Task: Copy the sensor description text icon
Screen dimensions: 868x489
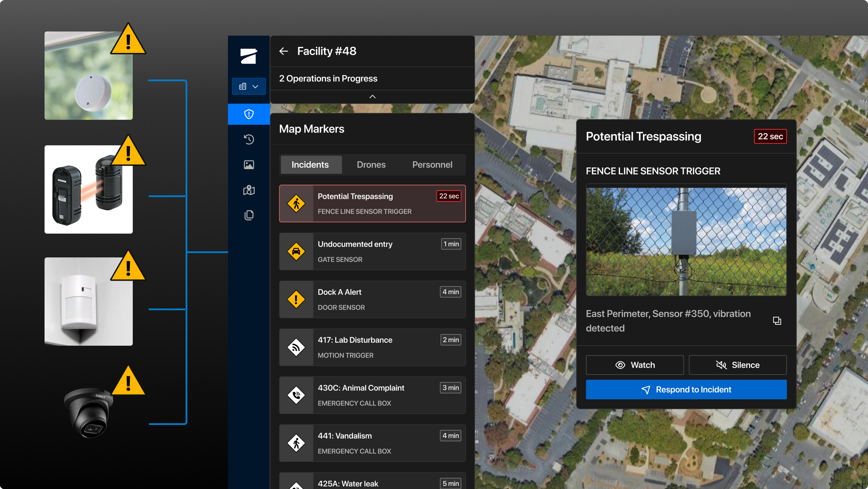Action: pyautogui.click(x=777, y=321)
